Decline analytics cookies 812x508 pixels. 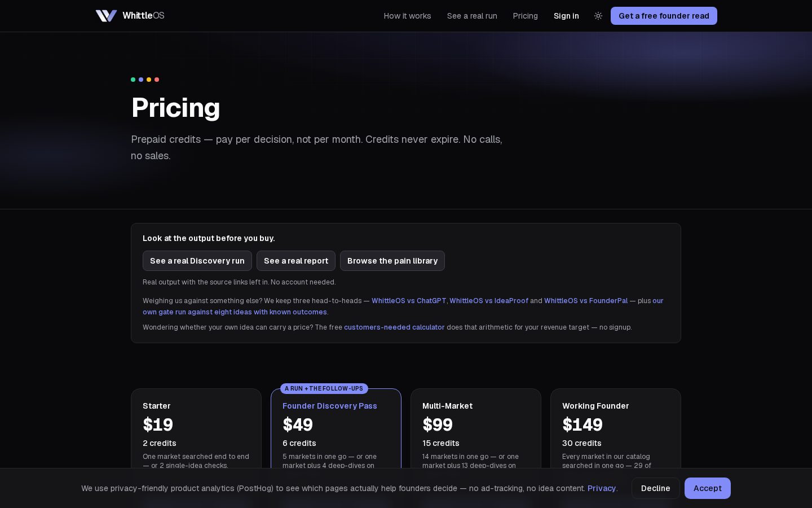pos(656,488)
